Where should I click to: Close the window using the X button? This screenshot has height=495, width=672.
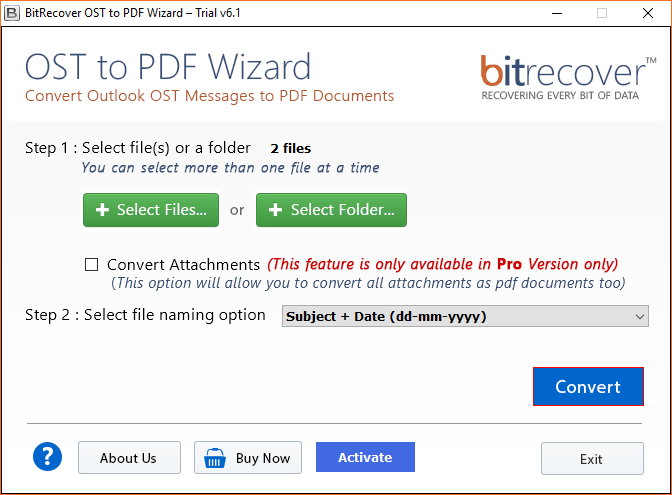coord(648,13)
